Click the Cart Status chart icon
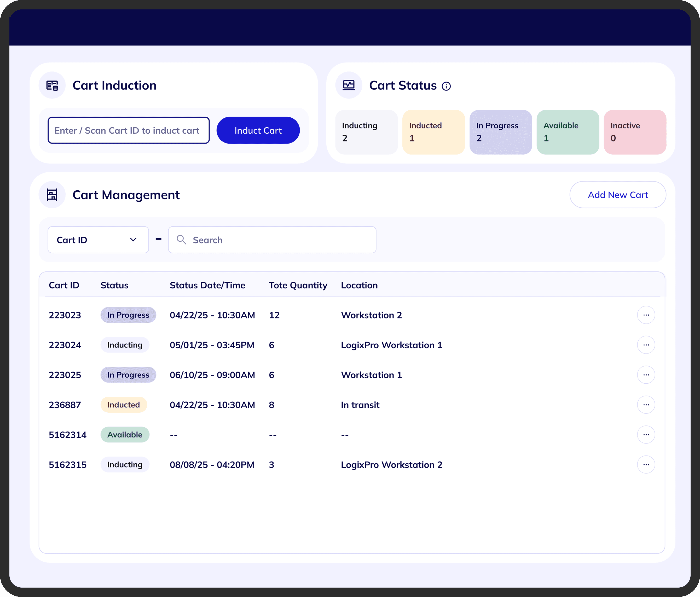700x597 pixels. (349, 85)
